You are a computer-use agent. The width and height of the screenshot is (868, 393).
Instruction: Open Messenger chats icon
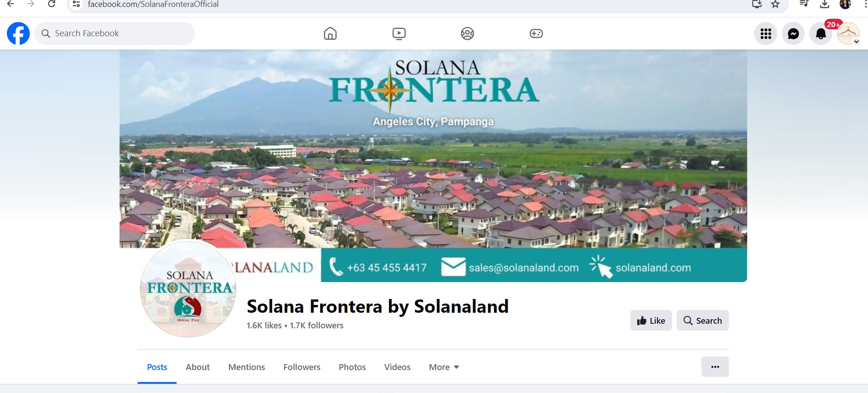[x=793, y=33]
